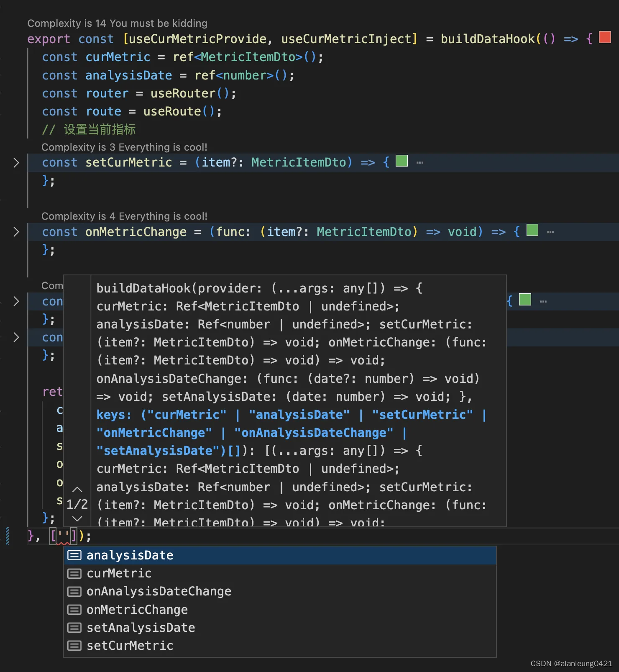Click 'Complexity is 4 Everything is cool!' lens
The image size is (619, 672).
click(124, 216)
